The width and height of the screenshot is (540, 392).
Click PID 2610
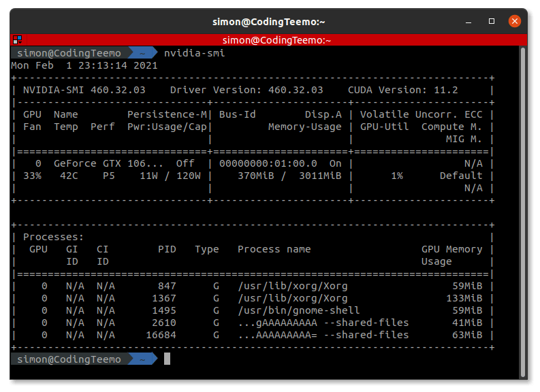tap(164, 323)
